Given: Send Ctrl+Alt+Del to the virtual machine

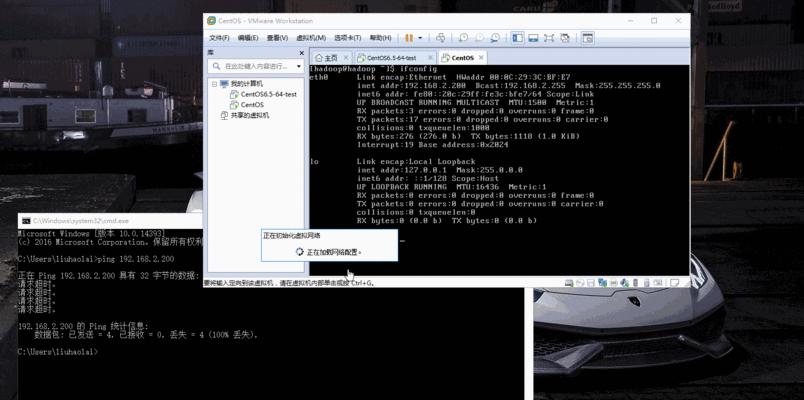Looking at the screenshot, I should (440, 38).
